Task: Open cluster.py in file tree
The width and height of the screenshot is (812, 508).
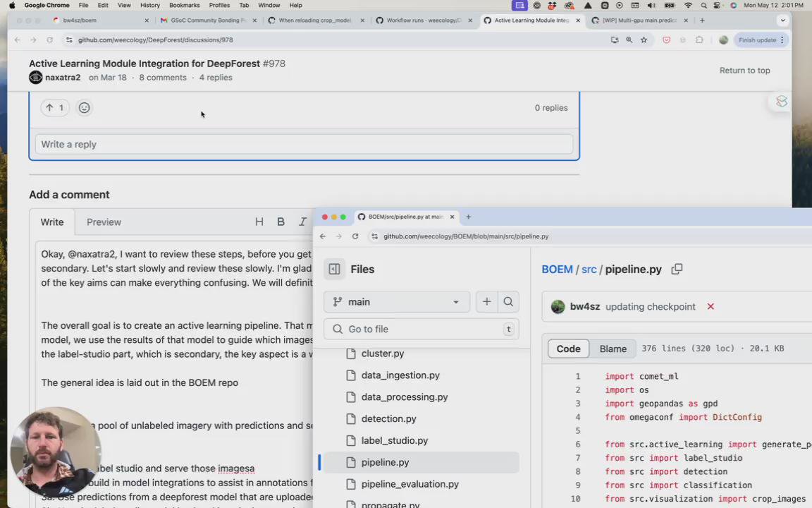Action: pyautogui.click(x=383, y=353)
